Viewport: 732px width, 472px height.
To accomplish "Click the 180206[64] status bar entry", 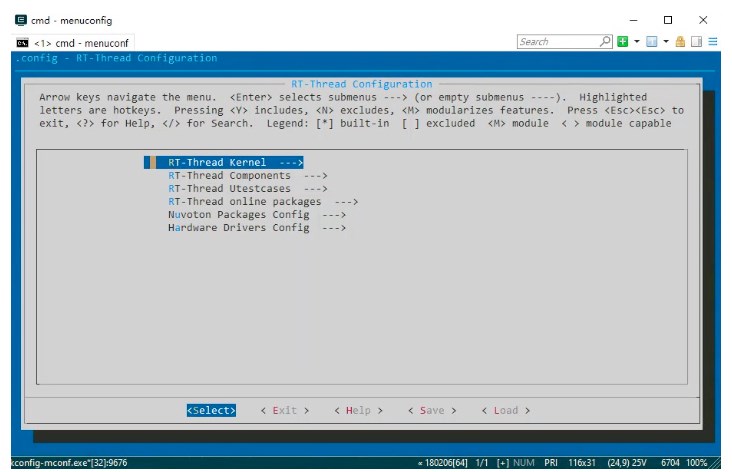I will point(443,463).
